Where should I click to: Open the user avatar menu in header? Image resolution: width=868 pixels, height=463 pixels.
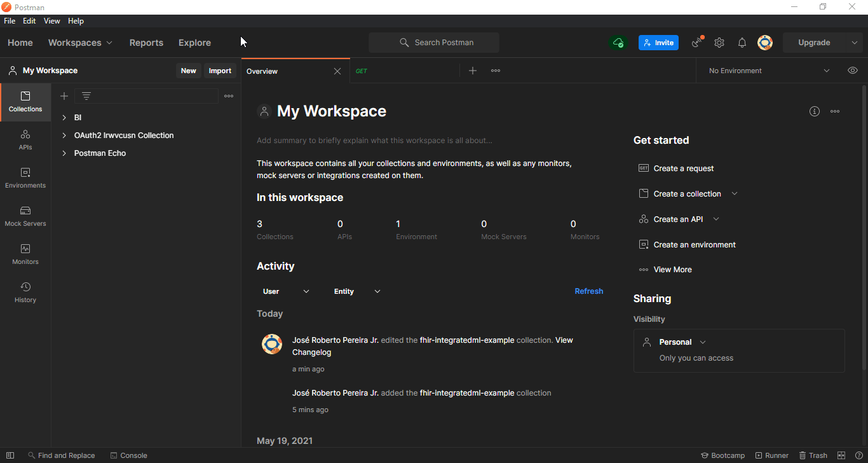tap(765, 43)
